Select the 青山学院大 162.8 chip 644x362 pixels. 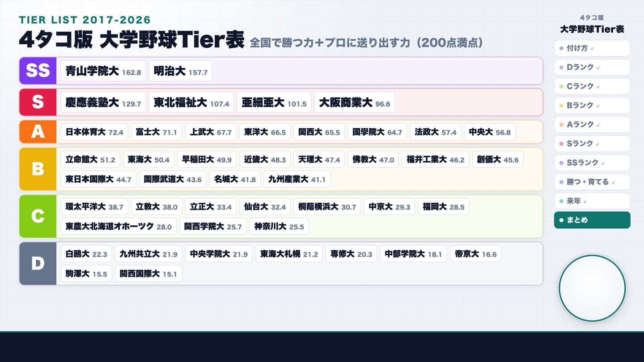tap(103, 71)
